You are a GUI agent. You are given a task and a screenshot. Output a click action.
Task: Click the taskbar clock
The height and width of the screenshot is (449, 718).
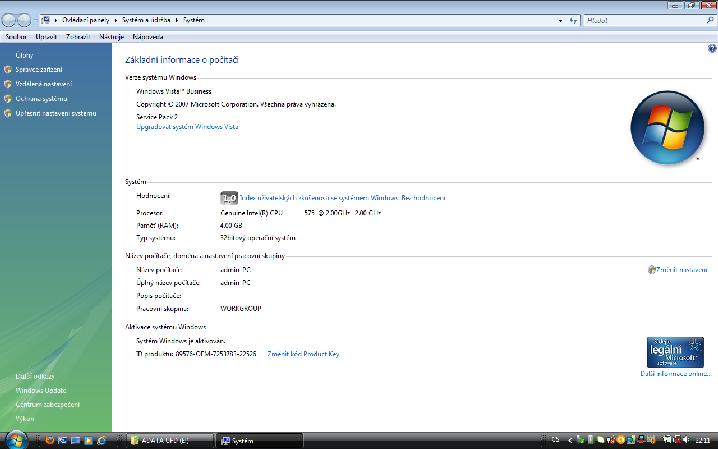pos(703,440)
